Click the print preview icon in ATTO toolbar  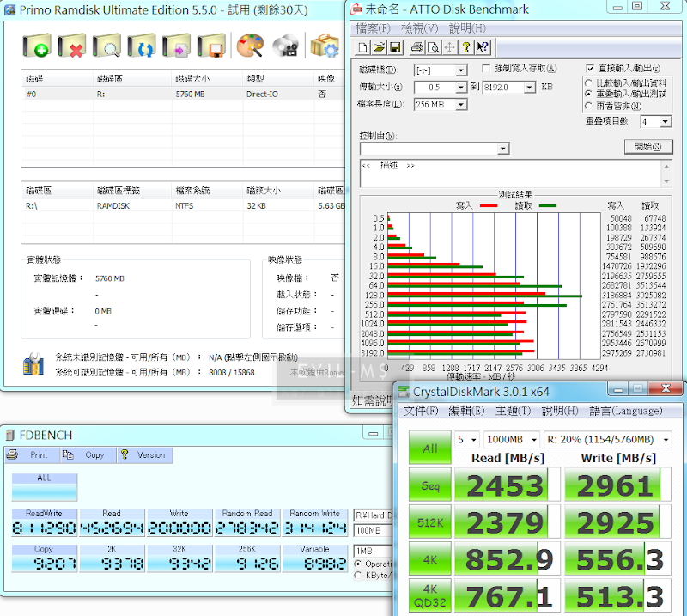433,47
